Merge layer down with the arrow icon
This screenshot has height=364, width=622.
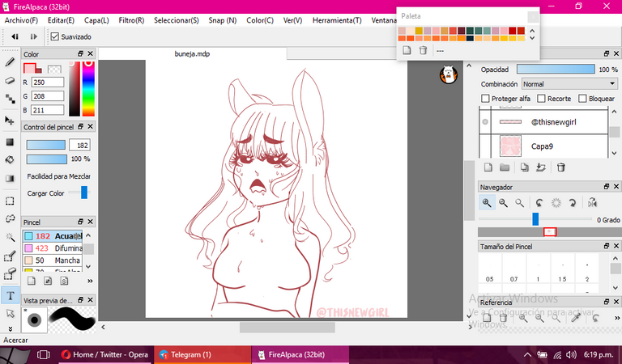point(541,167)
